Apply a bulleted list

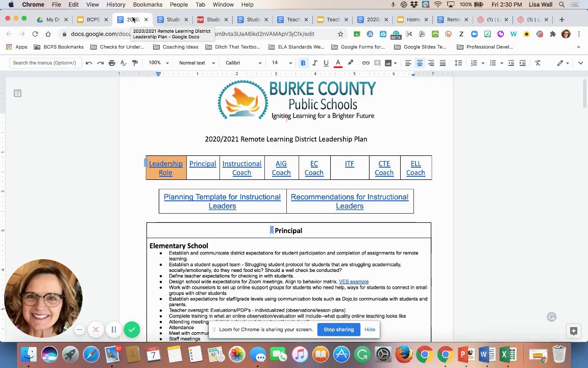493,63
